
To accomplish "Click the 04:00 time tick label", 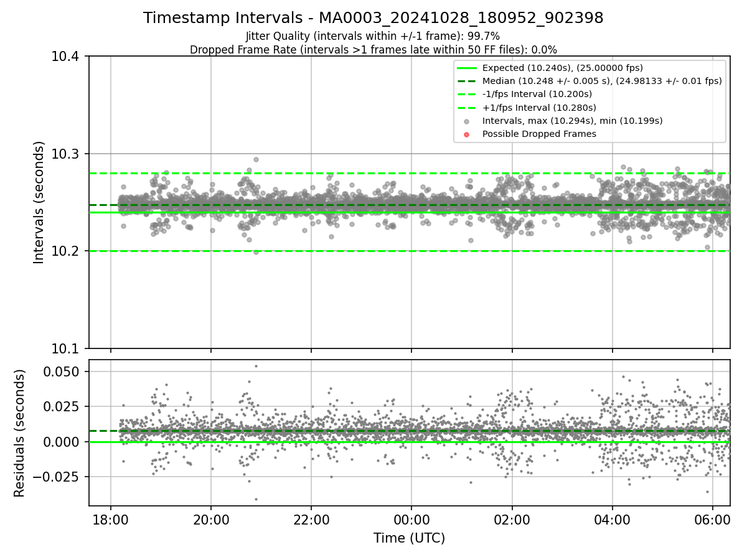I will click(613, 518).
